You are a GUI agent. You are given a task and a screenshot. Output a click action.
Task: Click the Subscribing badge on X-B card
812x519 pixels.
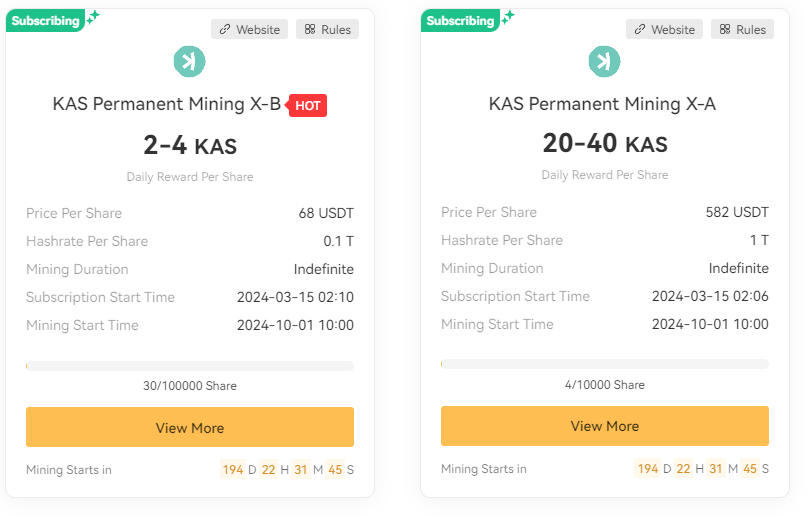[43, 21]
